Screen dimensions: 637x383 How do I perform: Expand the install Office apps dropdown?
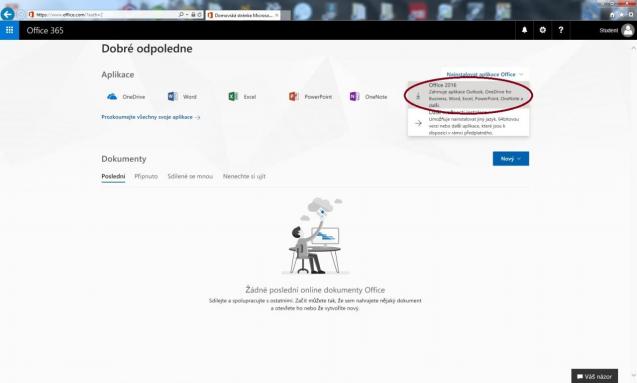point(485,74)
